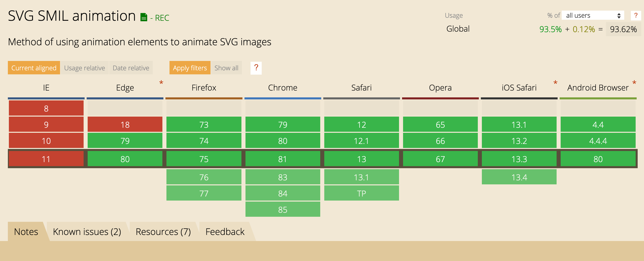Open the all users dropdown

point(593,16)
